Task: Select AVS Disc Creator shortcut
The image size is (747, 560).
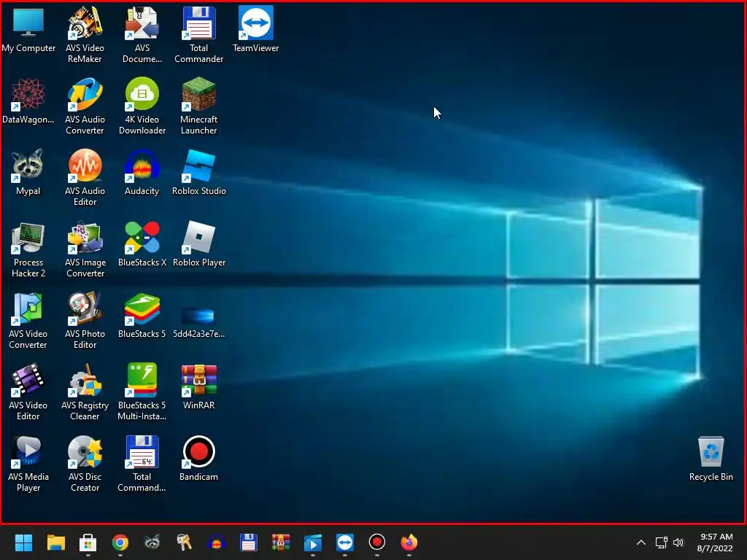Action: (x=85, y=464)
